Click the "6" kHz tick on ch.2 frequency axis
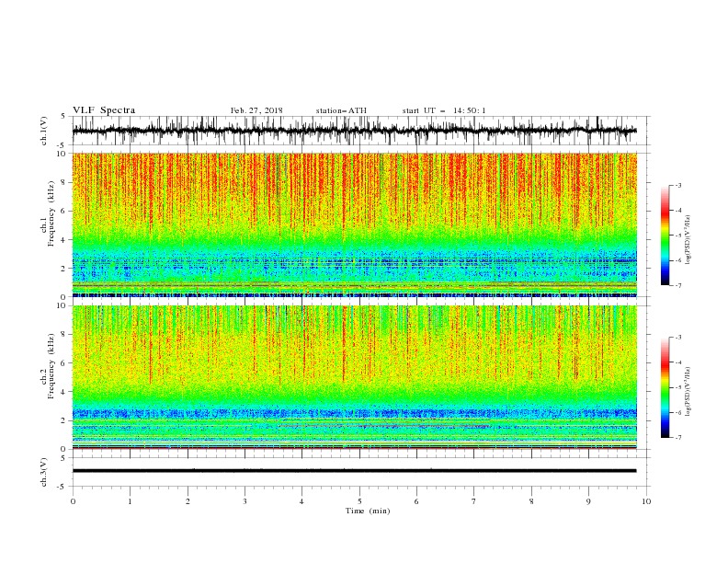This screenshot has width=728, height=563. click(64, 363)
